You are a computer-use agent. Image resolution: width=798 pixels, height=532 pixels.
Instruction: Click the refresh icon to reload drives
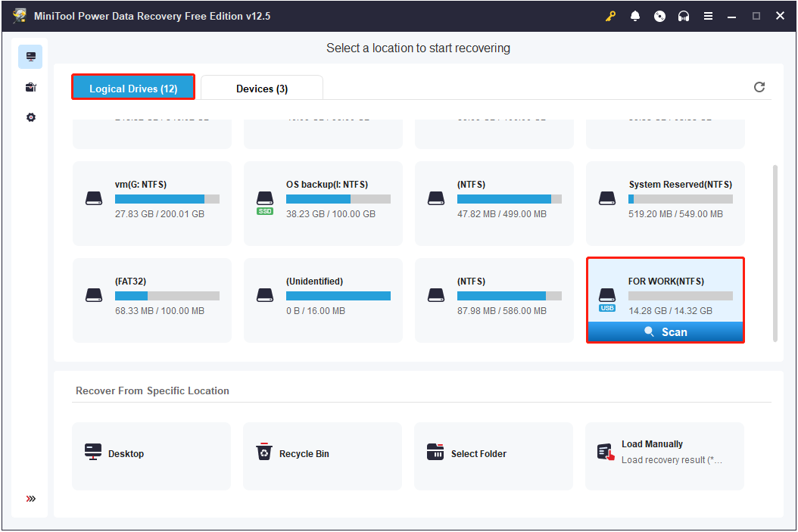pyautogui.click(x=759, y=87)
